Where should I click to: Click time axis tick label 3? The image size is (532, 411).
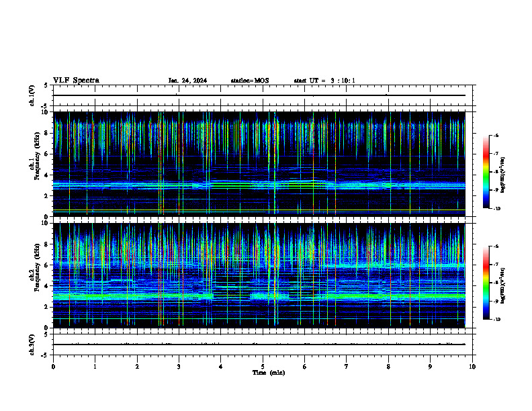pos(179,367)
